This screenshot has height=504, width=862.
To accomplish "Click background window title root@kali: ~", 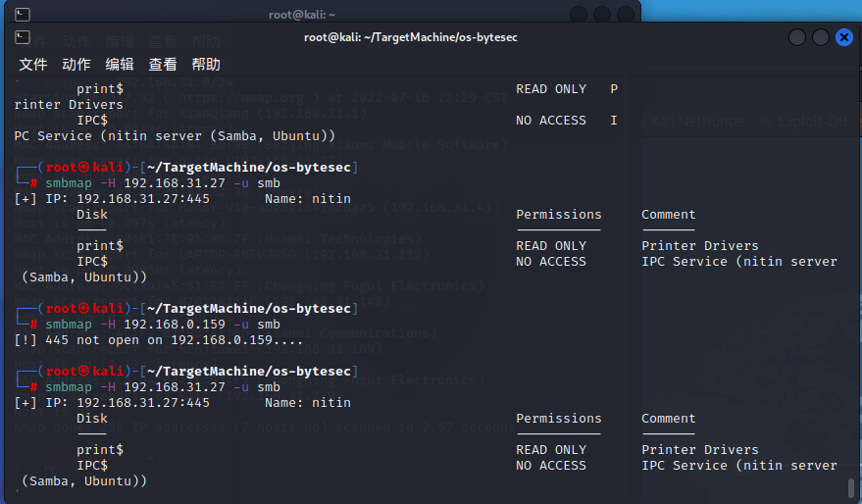I will 302,15.
